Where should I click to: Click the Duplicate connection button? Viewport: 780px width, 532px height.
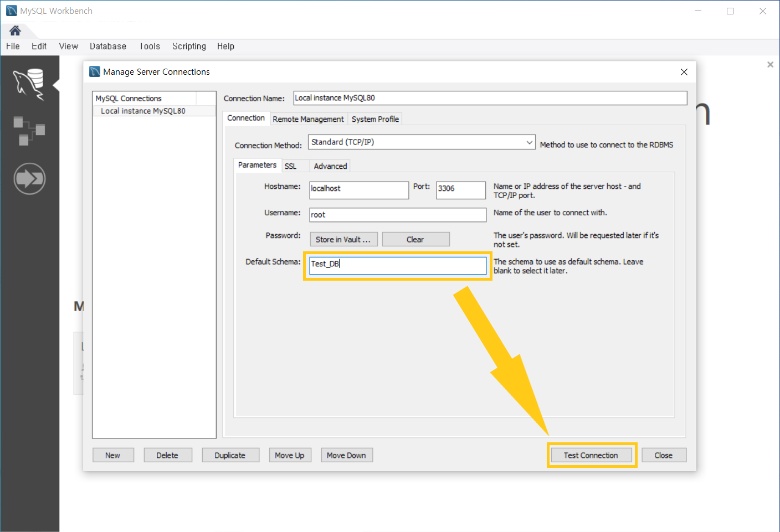[230, 455]
